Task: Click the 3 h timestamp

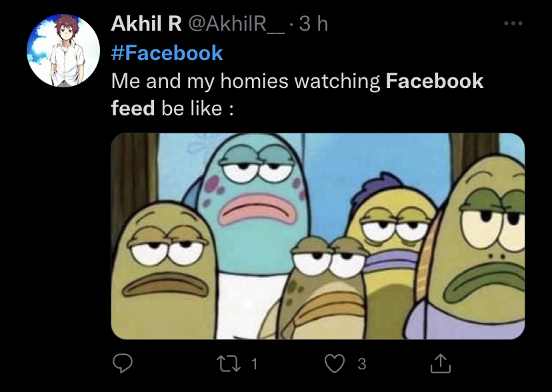Action: pyautogui.click(x=313, y=24)
